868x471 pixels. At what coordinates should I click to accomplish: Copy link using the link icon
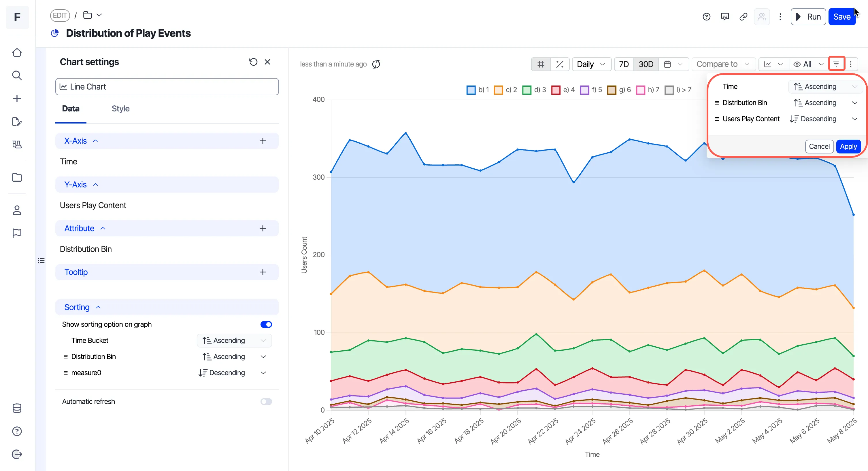[743, 16]
